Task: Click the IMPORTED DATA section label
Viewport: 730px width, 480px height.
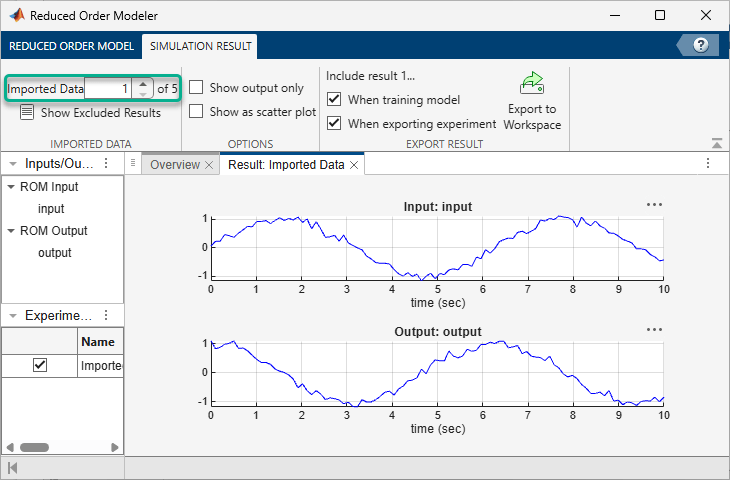Action: (91, 144)
